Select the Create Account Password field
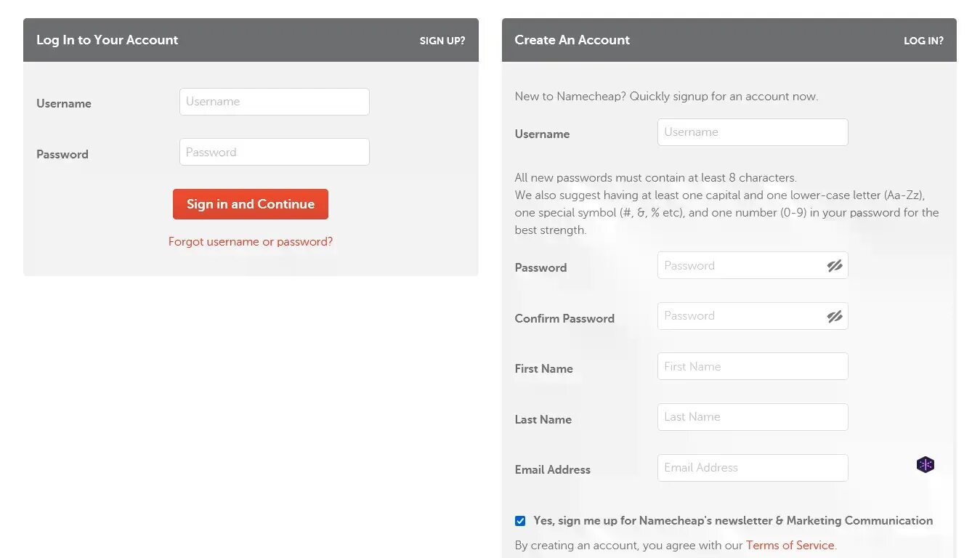 click(x=753, y=265)
